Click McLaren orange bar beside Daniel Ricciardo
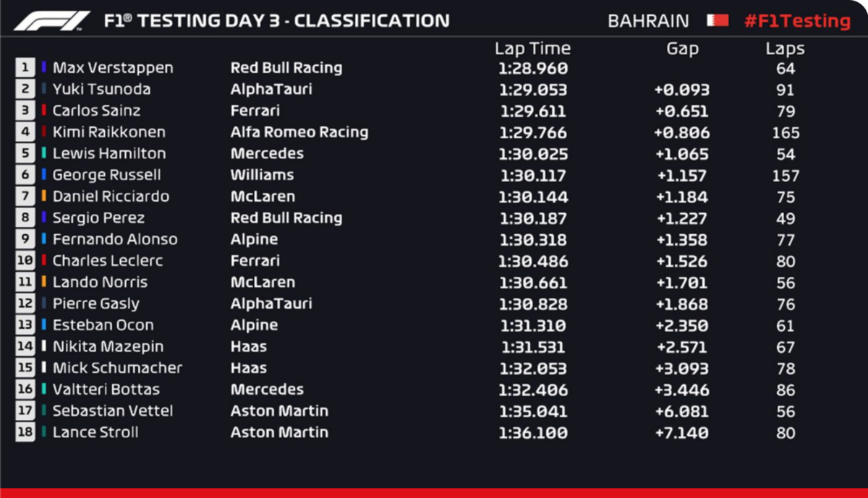 point(44,197)
